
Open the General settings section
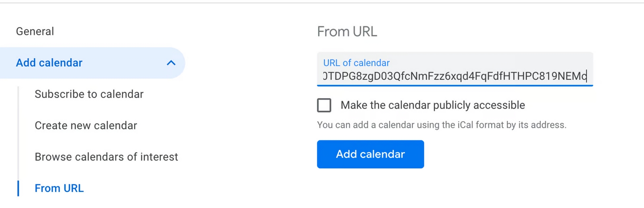[35, 31]
